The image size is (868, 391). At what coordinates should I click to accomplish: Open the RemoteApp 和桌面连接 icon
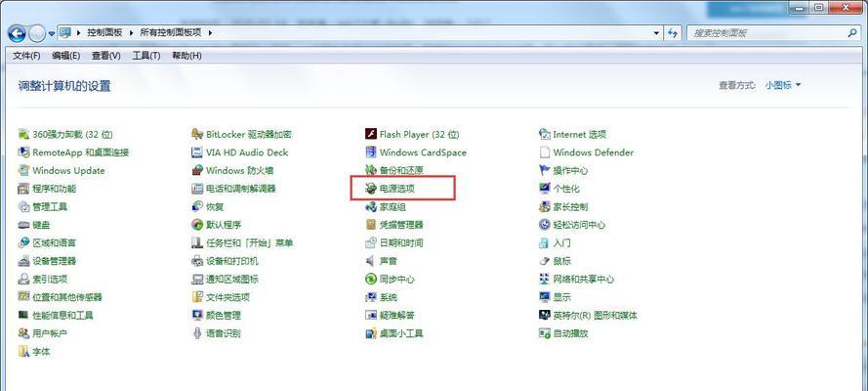(23, 152)
